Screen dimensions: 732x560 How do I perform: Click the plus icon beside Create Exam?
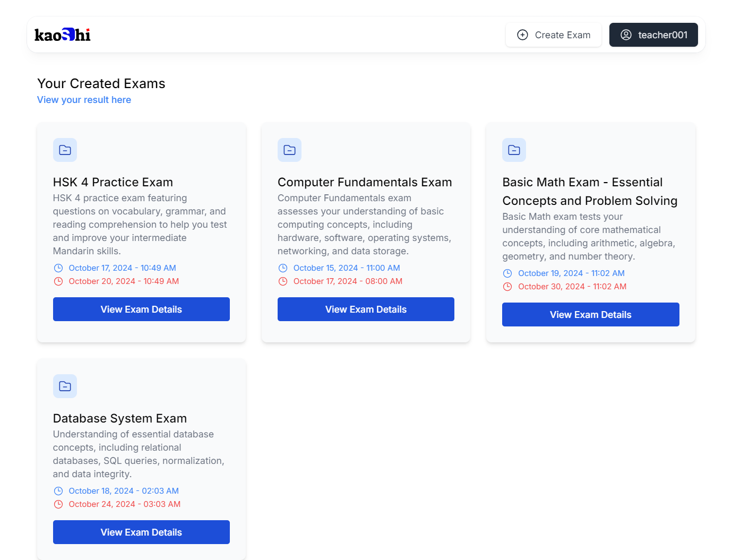522,35
